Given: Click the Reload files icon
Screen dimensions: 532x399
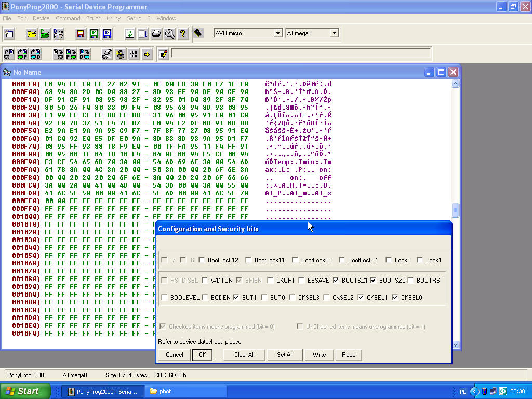Looking at the screenshot, I should coord(129,34).
